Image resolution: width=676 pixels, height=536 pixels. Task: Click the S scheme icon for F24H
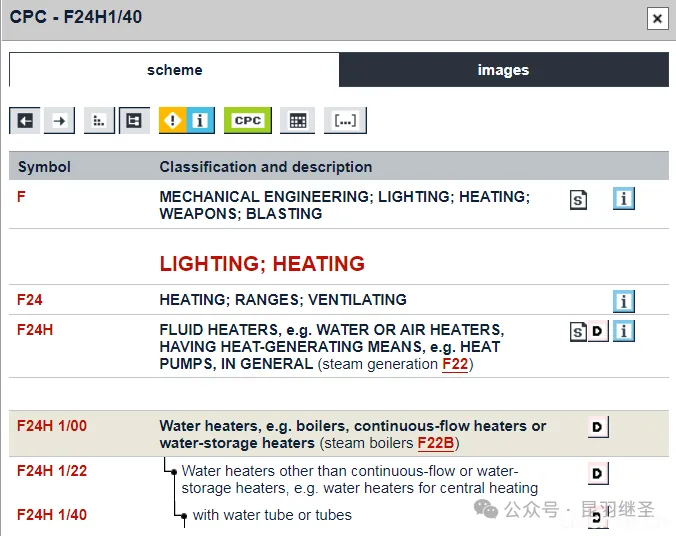(x=578, y=332)
